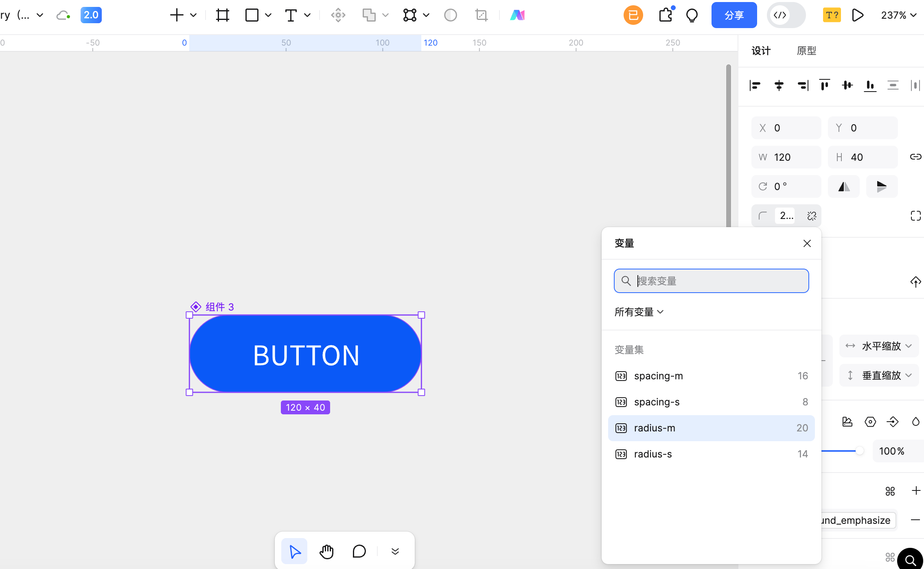Screen dimensions: 924x569
Task: Click the add style plus button
Action: coord(916,491)
